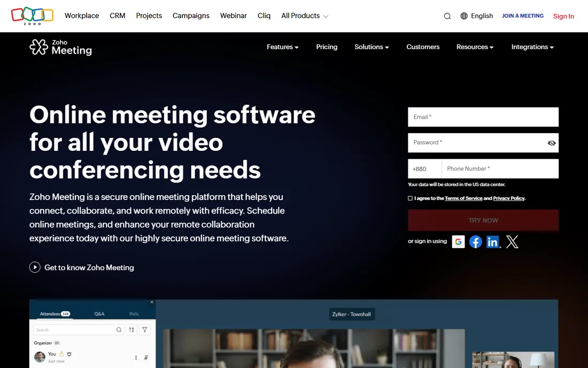Open Cliq in top navigation
Screen dimensions: 588x368
[x=264, y=16]
